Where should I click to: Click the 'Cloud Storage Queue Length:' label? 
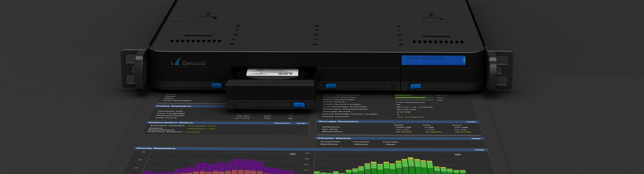pyautogui.click(x=350, y=114)
